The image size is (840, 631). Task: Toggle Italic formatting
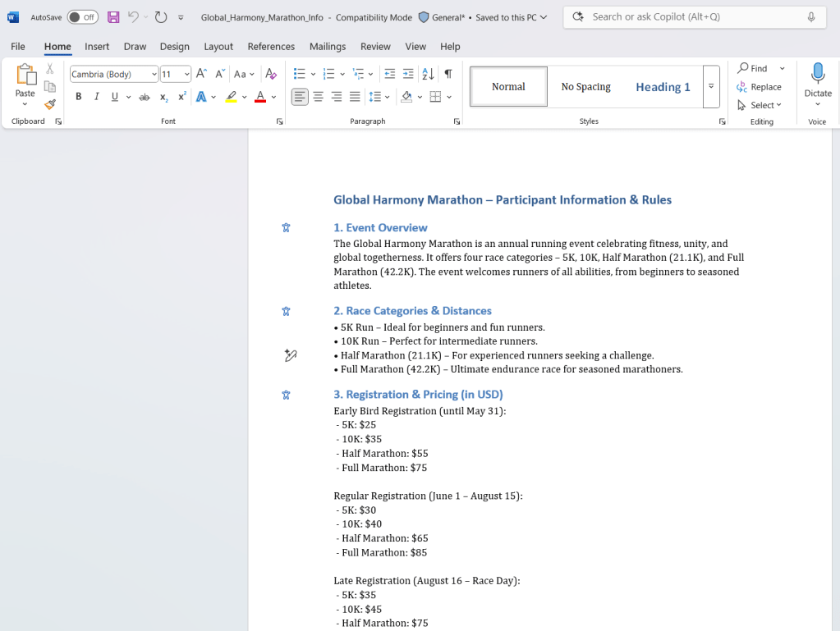pos(97,97)
